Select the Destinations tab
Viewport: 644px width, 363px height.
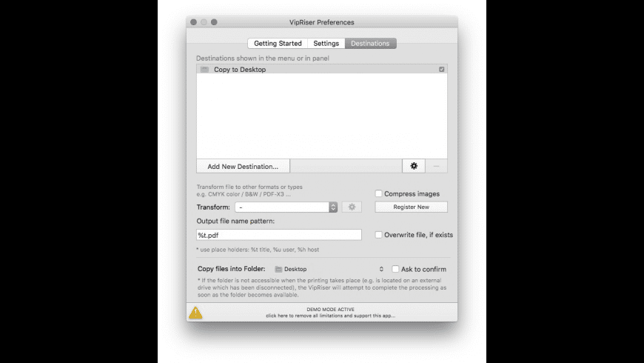coord(370,43)
